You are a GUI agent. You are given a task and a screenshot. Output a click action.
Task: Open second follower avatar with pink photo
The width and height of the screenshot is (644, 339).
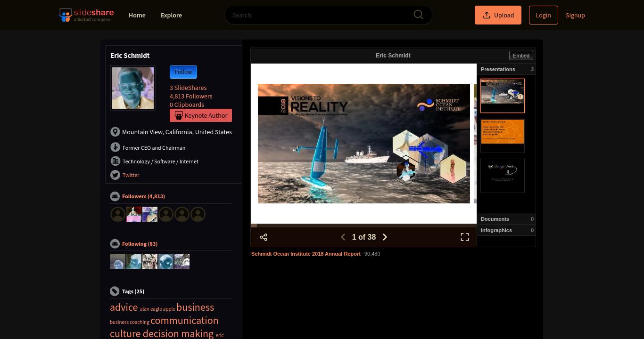[x=134, y=214]
